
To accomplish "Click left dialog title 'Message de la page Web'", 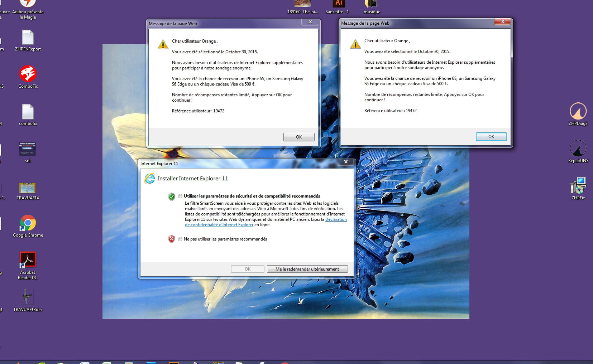I will [x=173, y=24].
